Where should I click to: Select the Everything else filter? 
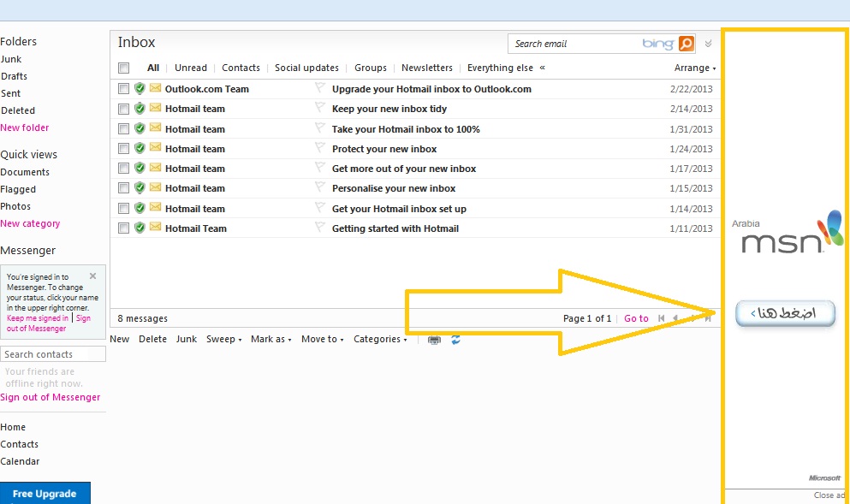pyautogui.click(x=501, y=68)
